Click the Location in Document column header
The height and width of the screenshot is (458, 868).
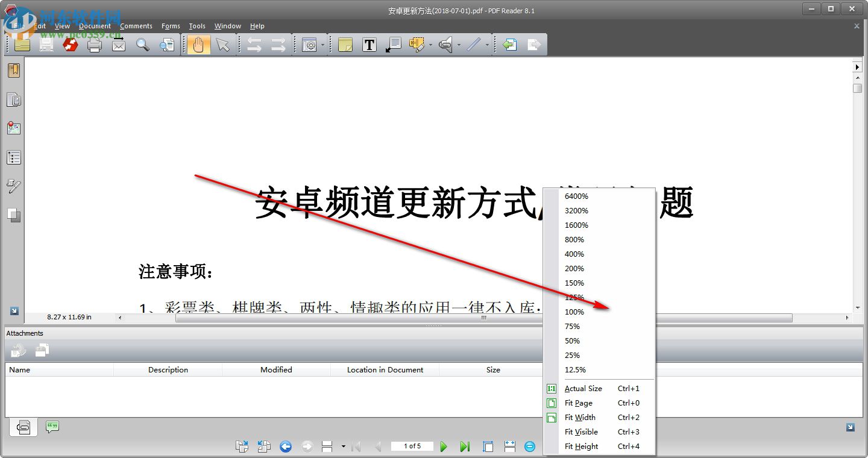pos(385,370)
